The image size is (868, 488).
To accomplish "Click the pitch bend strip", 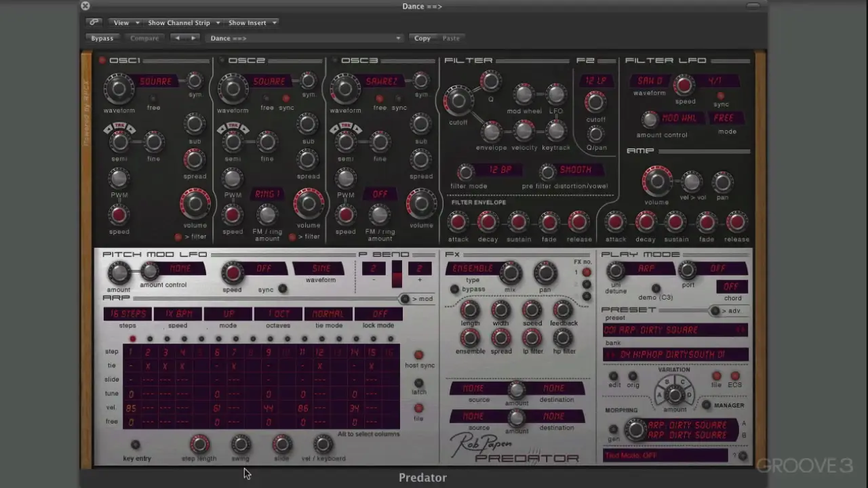I will pyautogui.click(x=397, y=274).
